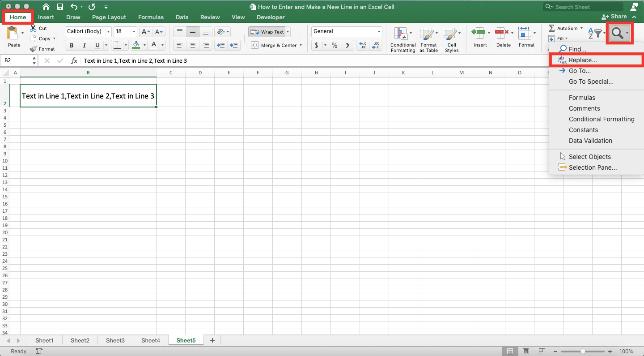Apply percent style number format
The width and height of the screenshot is (644, 356).
click(x=334, y=45)
